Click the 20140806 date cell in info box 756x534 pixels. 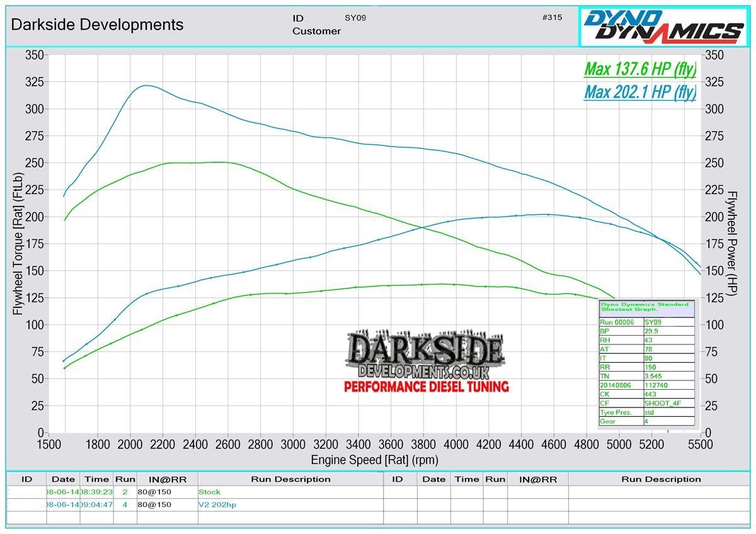click(x=621, y=385)
